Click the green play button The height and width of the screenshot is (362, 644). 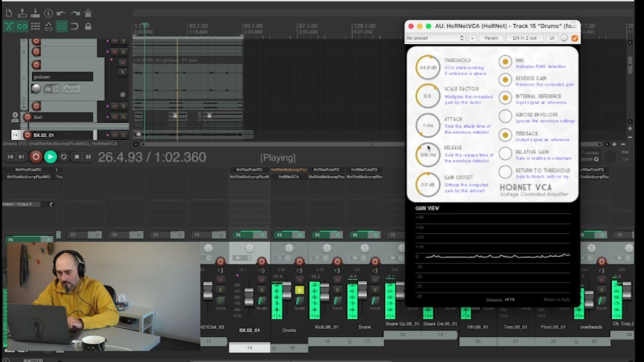(50, 157)
